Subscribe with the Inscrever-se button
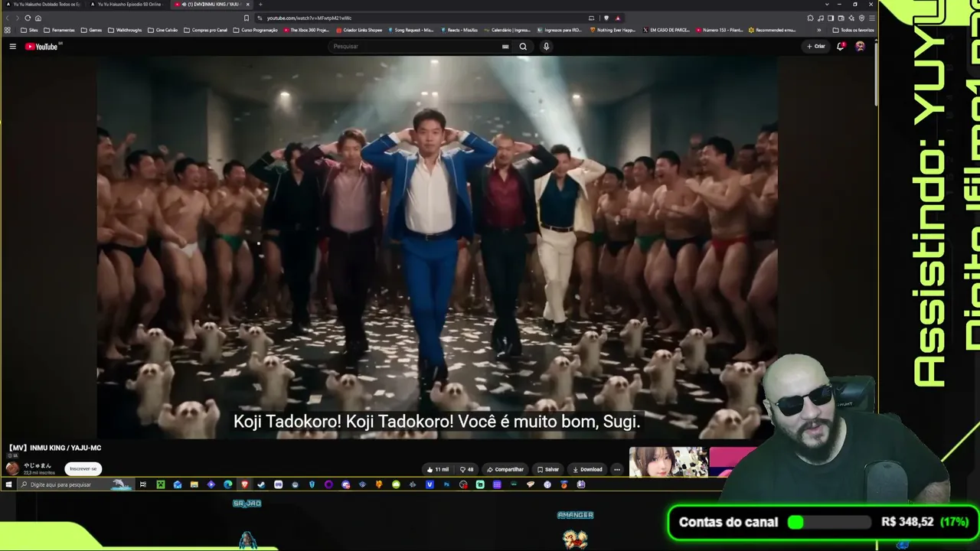Image resolution: width=980 pixels, height=551 pixels. [x=83, y=468]
